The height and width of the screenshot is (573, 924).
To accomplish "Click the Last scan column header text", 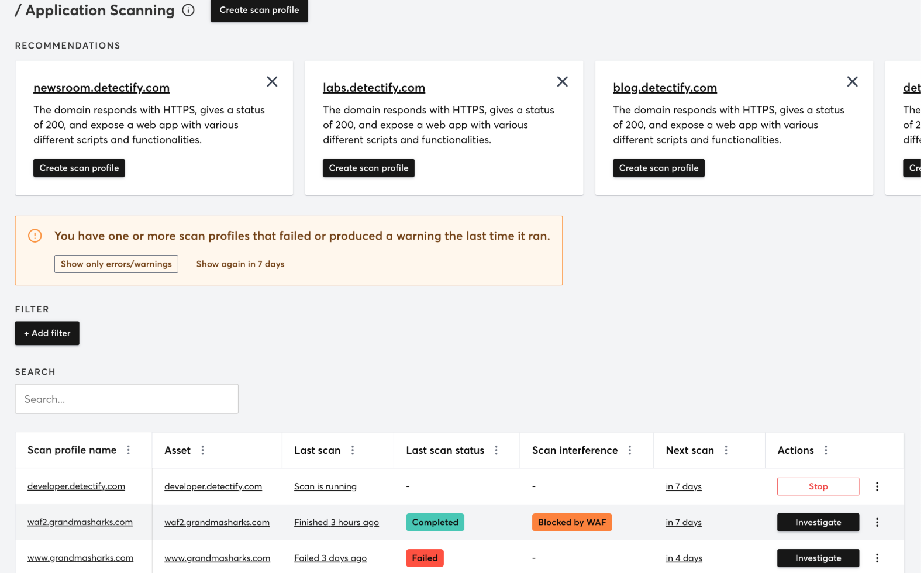I will pos(317,450).
